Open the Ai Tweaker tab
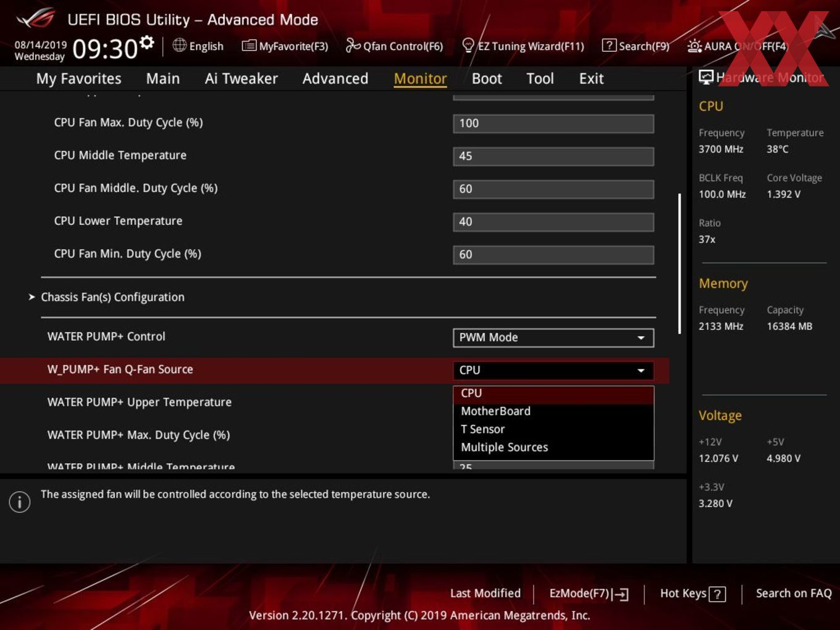 (241, 78)
